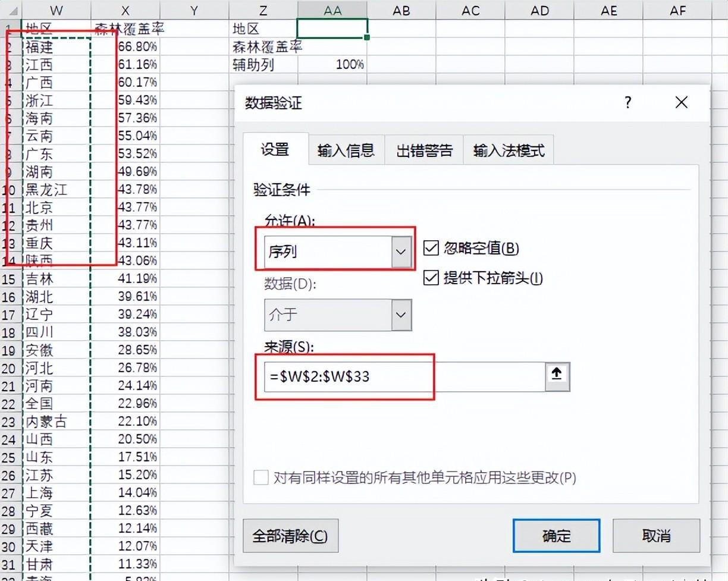This screenshot has width=728, height=581.
Task: Select row header 15
Action: coord(10,279)
